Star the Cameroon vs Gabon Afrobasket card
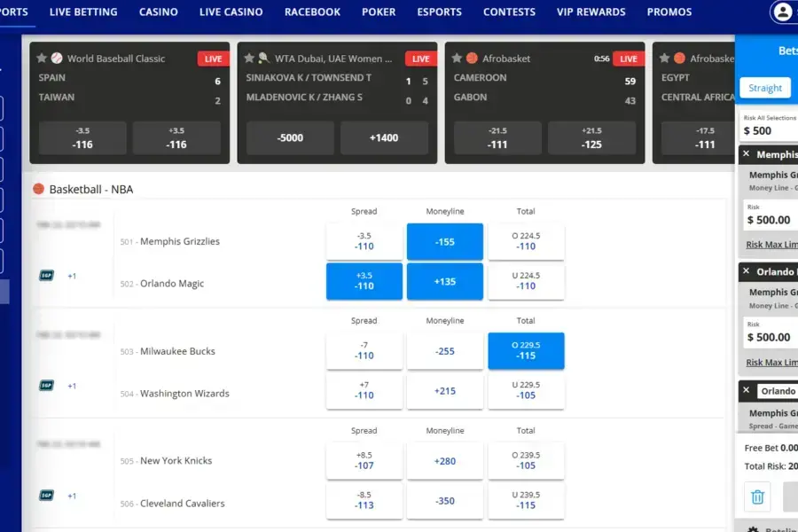This screenshot has width=798, height=532. (x=457, y=58)
